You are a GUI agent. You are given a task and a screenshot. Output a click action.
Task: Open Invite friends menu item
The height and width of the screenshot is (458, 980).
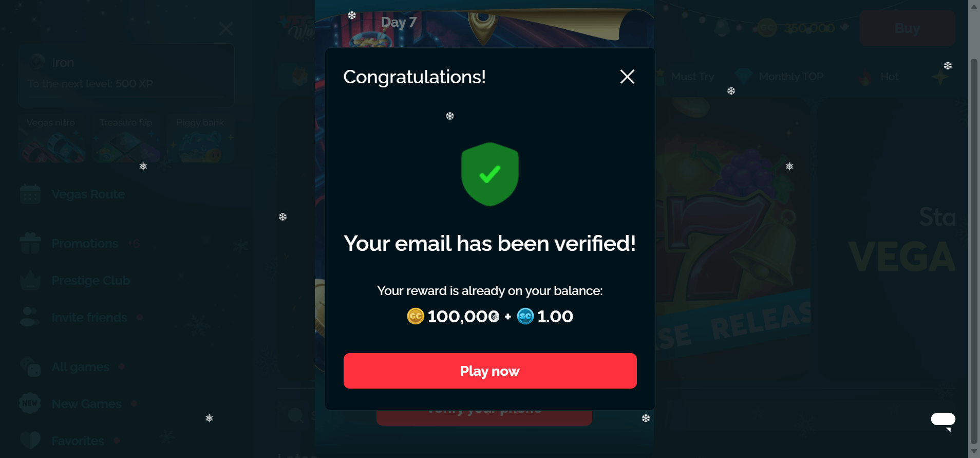pos(89,318)
